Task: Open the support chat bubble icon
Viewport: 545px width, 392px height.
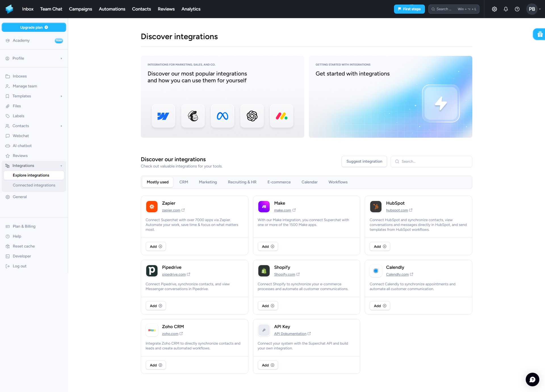Action: click(532, 379)
